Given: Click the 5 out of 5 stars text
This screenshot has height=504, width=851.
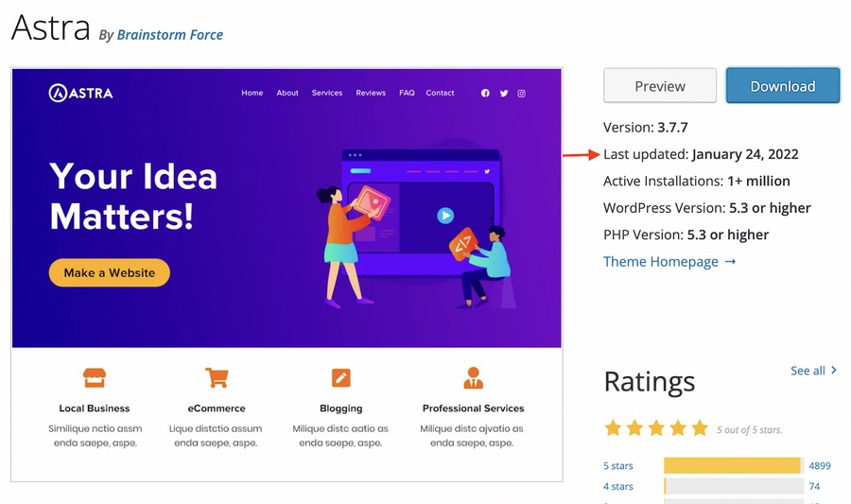Looking at the screenshot, I should click(750, 429).
